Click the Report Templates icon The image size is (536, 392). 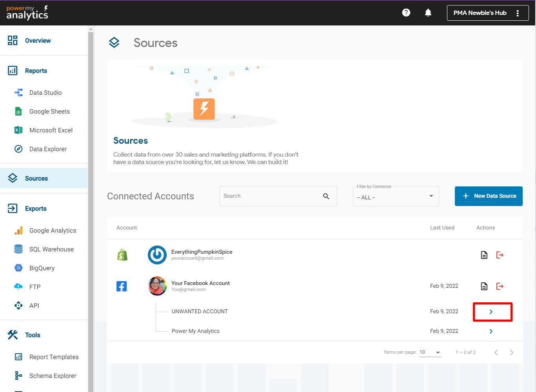click(18, 357)
